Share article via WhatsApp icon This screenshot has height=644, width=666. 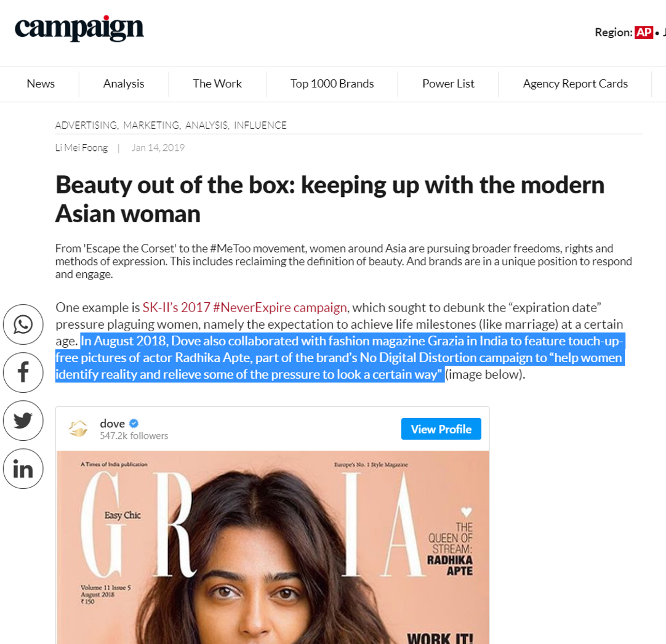click(x=23, y=324)
